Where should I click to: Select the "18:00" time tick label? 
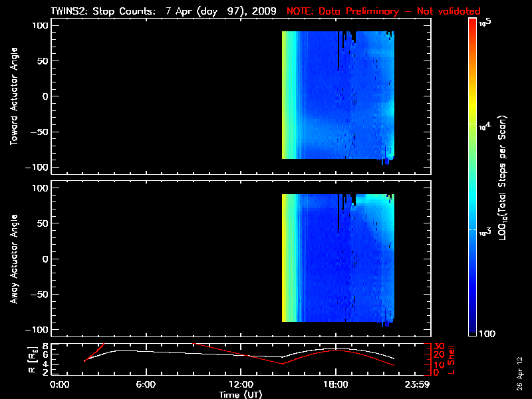(x=335, y=385)
